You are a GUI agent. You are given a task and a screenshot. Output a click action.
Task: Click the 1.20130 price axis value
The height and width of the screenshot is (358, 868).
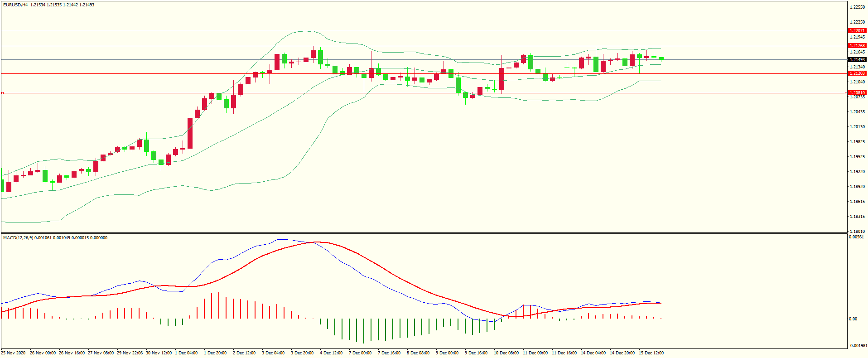point(858,127)
